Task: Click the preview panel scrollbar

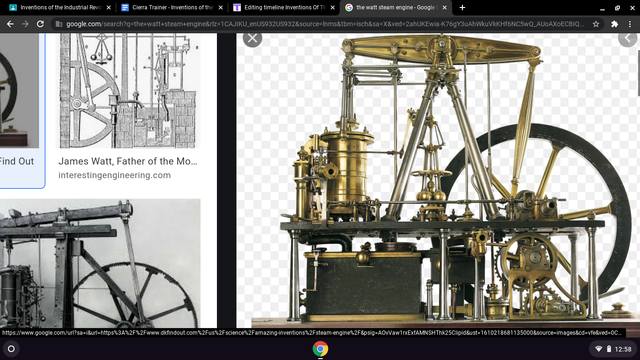Action: [638, 73]
